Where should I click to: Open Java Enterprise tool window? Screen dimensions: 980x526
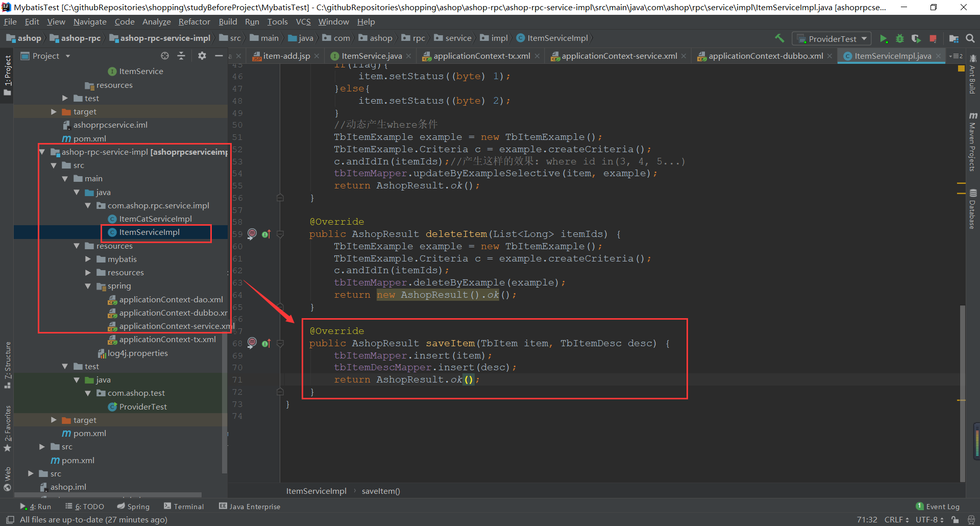[250, 506]
